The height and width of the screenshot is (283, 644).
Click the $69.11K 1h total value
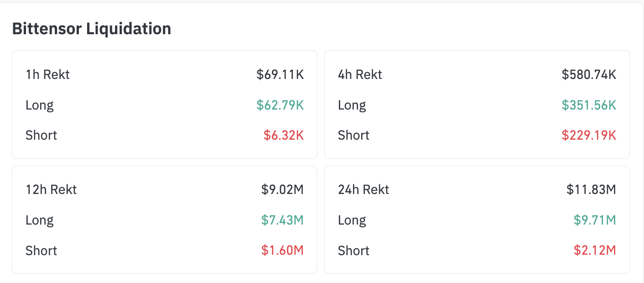tap(280, 74)
